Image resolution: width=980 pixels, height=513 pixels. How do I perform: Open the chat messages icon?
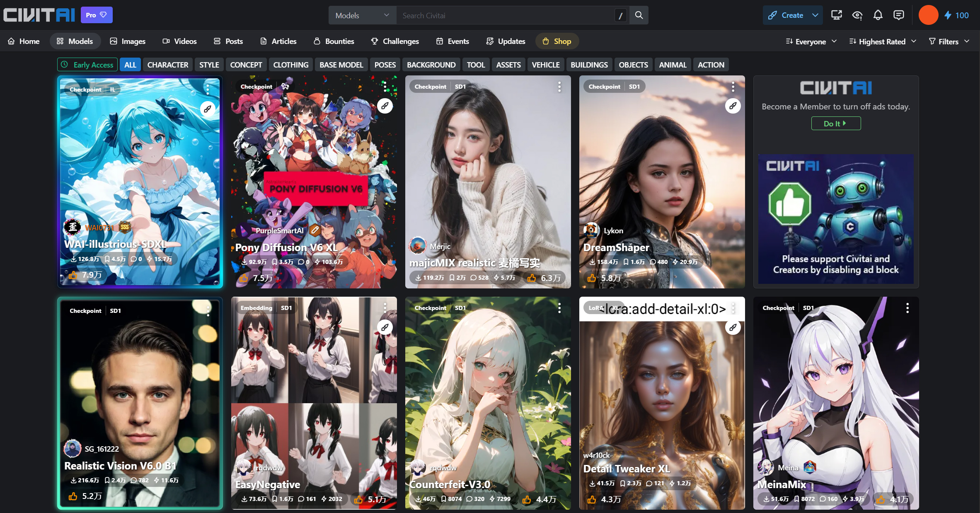[x=899, y=15]
